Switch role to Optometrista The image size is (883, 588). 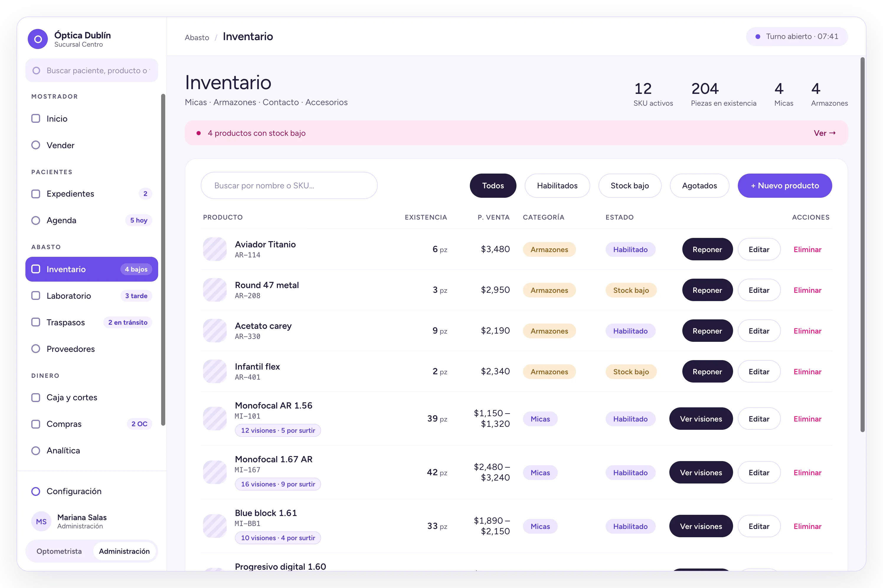pos(59,551)
